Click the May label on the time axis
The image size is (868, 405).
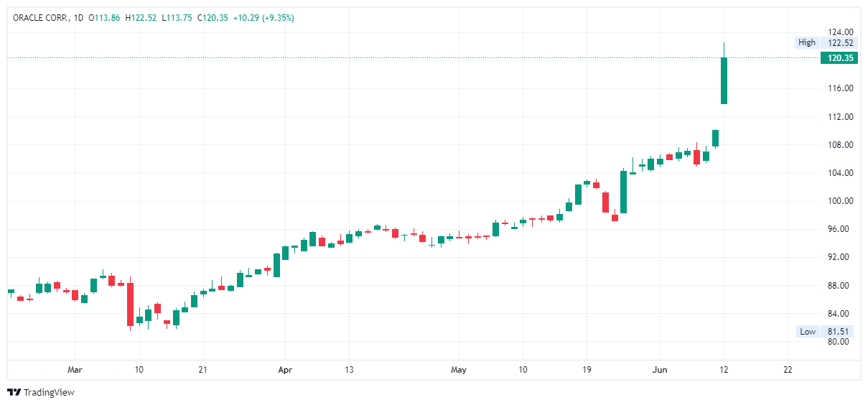(x=459, y=370)
